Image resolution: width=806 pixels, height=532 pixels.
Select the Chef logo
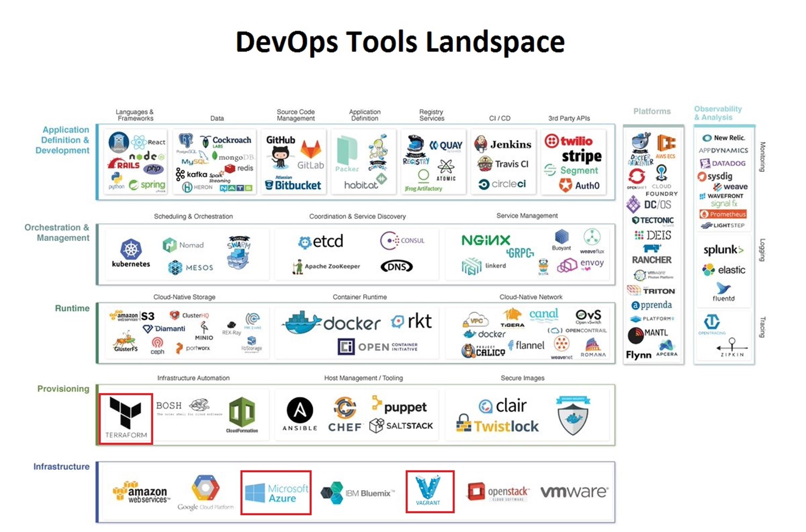click(345, 415)
